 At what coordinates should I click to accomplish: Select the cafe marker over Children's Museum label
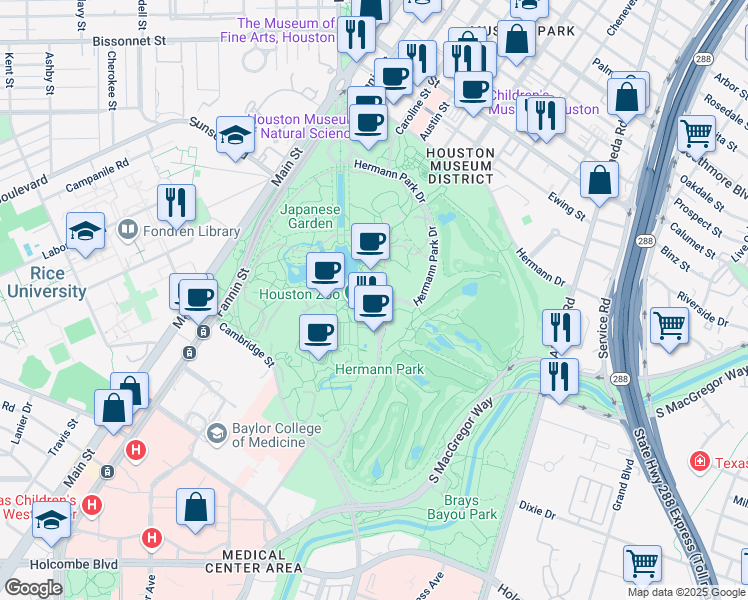point(474,91)
